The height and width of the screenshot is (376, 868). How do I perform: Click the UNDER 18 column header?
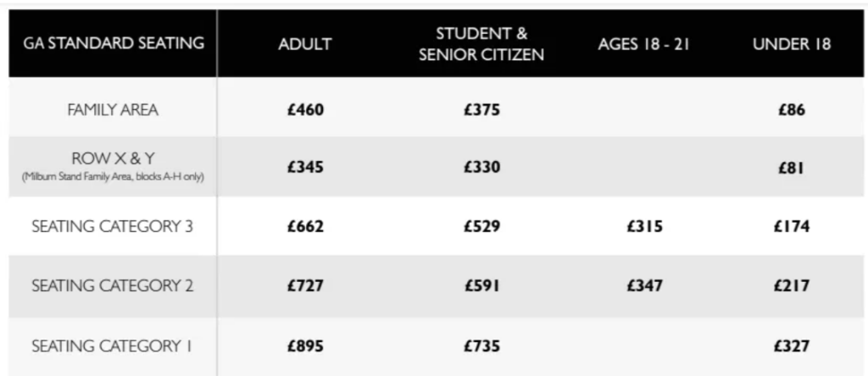792,45
